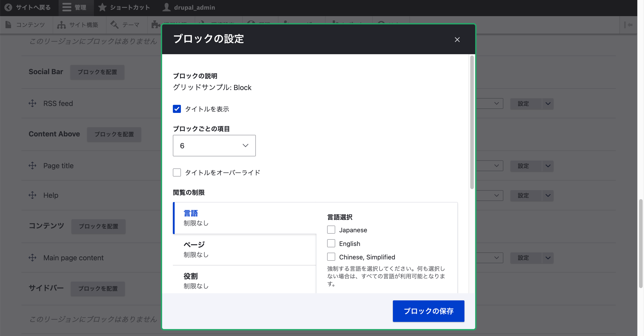The width and height of the screenshot is (644, 336).
Task: Select 6 from items per block dropdown
Action: pyautogui.click(x=214, y=145)
